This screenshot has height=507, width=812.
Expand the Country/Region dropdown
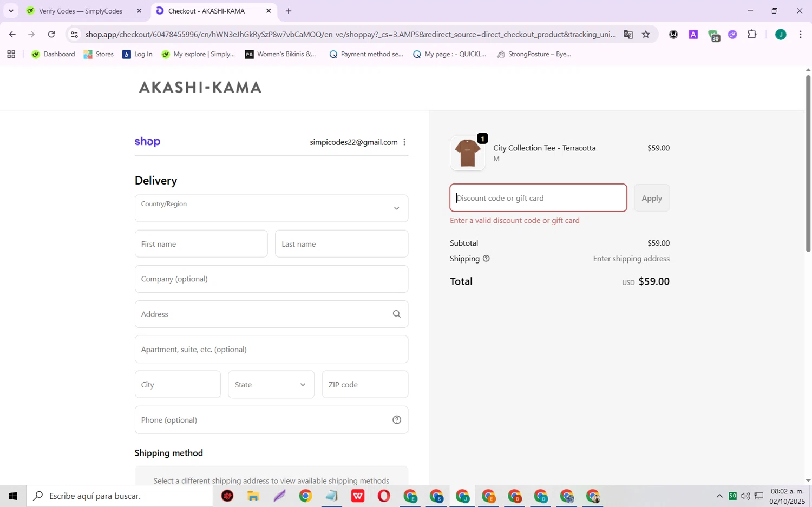(271, 208)
